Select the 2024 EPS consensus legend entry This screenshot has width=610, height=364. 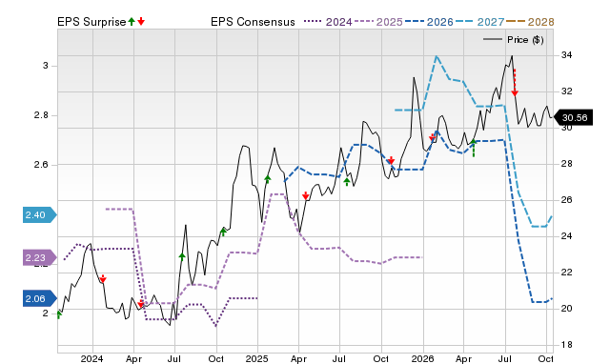[x=328, y=22]
